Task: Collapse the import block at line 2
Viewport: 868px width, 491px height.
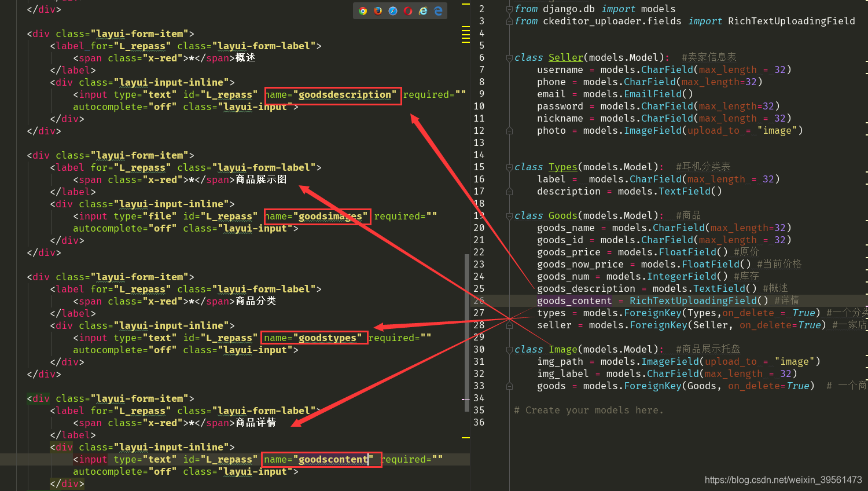Action: (x=509, y=9)
